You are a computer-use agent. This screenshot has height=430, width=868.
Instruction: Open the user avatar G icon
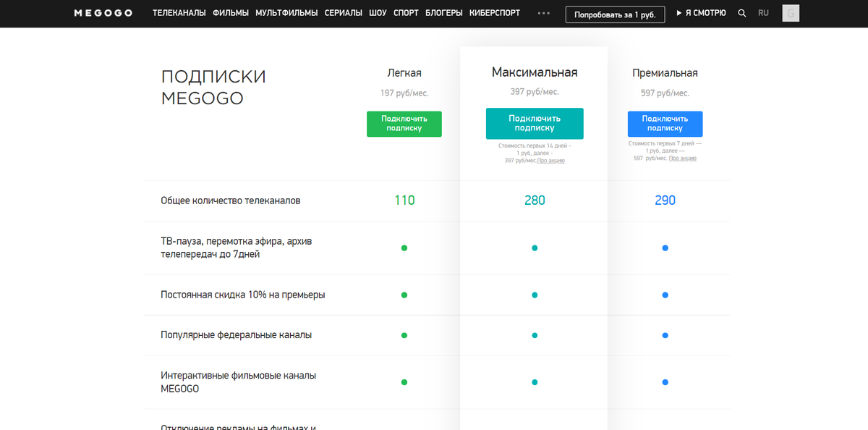coord(791,13)
